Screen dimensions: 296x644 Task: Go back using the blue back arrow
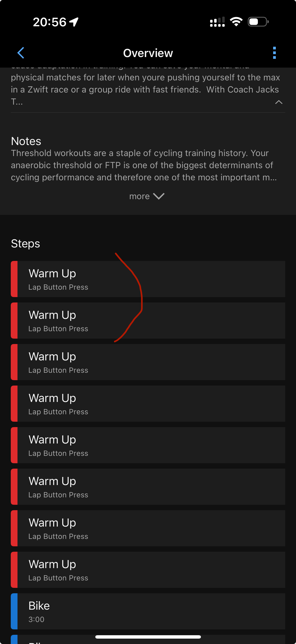21,53
